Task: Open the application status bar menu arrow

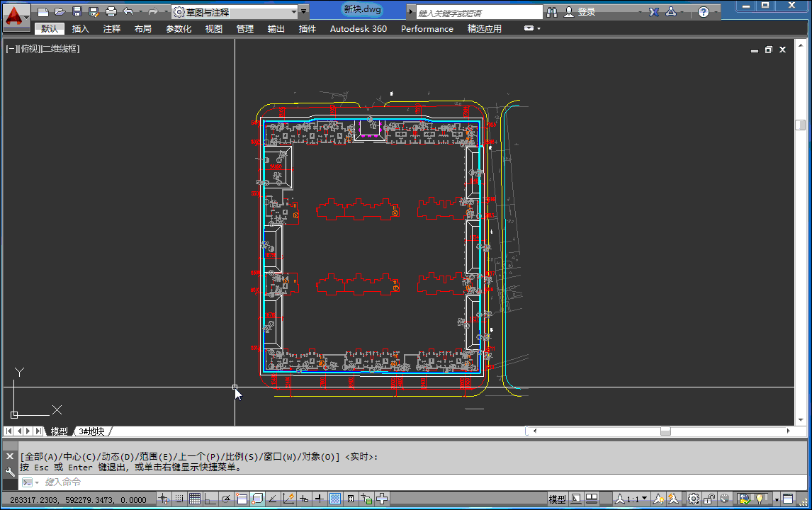Action: (x=777, y=499)
